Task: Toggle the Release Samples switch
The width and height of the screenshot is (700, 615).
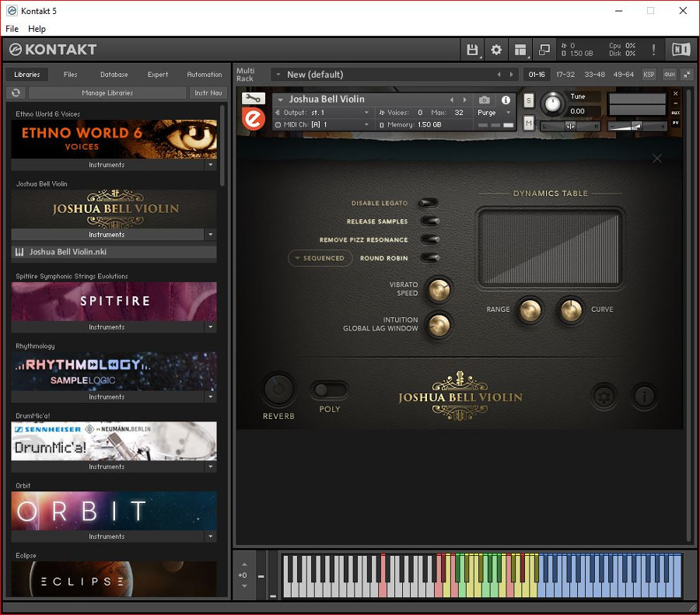Action: pos(430,222)
